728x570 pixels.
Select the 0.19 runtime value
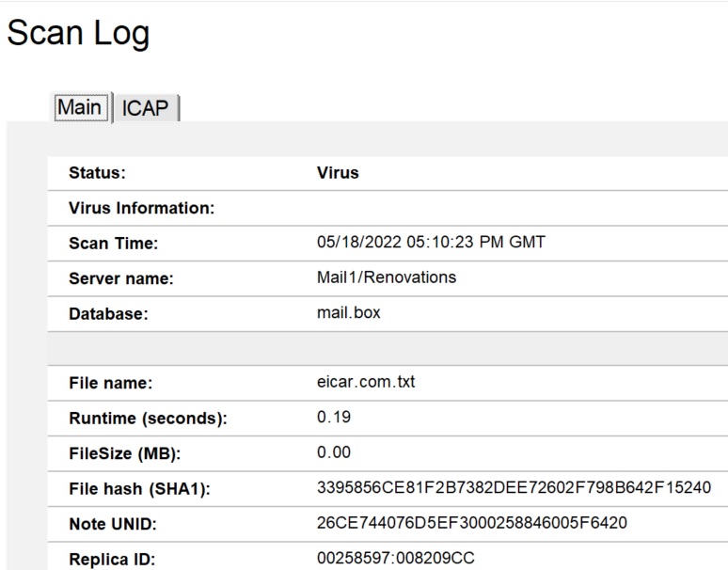pos(334,417)
